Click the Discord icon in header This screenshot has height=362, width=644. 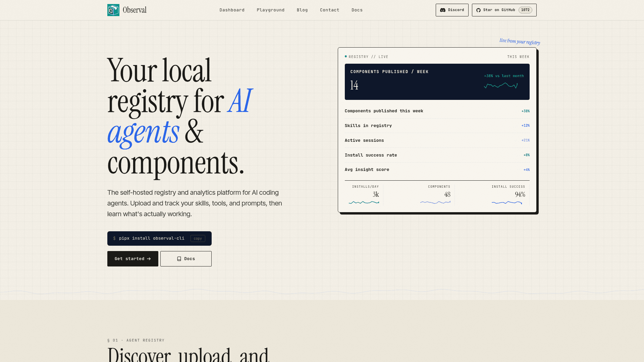coord(443,10)
